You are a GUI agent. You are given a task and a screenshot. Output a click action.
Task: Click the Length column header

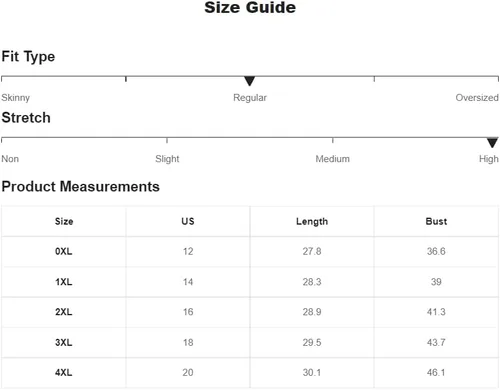[312, 221]
